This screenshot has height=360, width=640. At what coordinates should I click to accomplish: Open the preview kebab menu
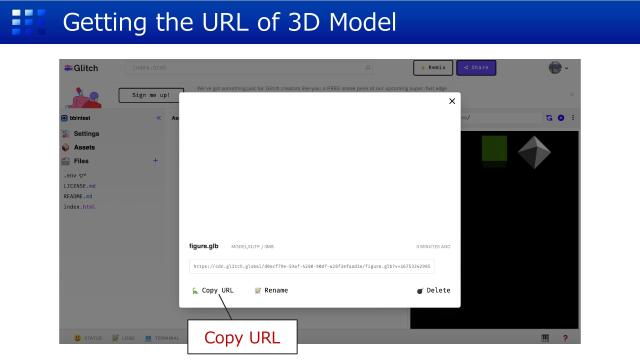573,118
